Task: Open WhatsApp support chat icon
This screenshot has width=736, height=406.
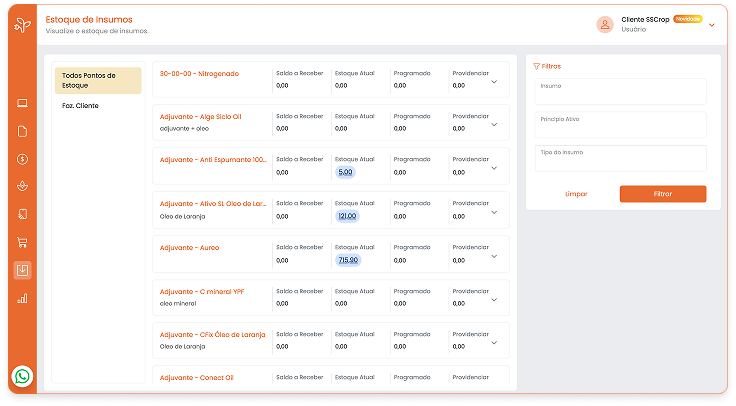Action: tap(22, 377)
